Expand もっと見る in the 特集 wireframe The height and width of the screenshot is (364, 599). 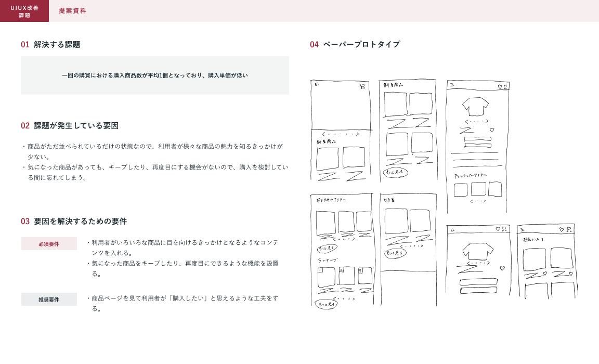point(396,253)
